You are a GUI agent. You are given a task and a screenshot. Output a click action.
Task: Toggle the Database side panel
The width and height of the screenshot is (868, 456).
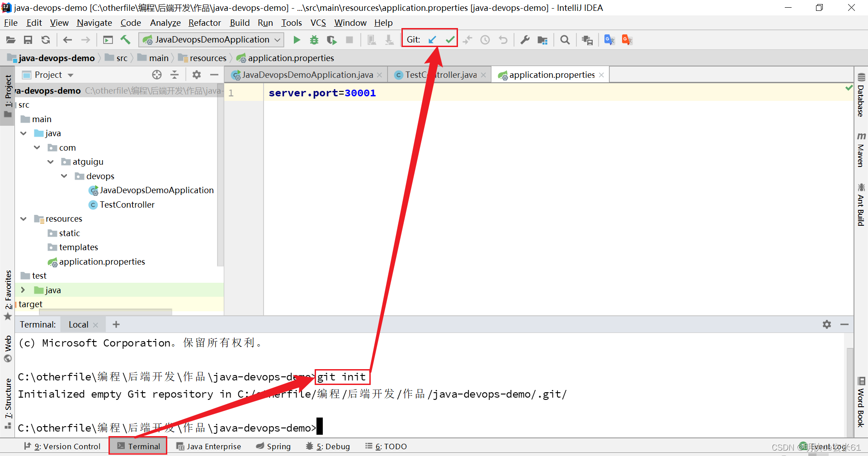(861, 95)
